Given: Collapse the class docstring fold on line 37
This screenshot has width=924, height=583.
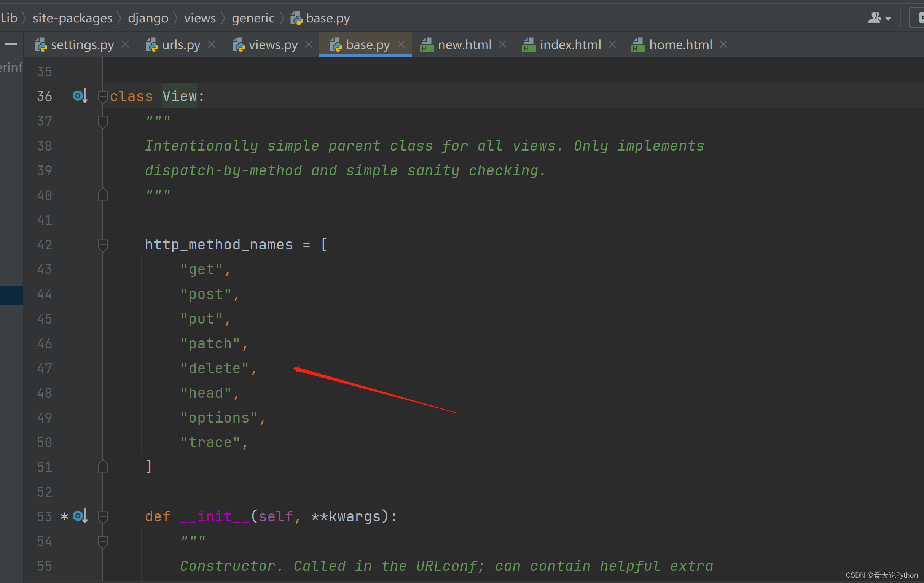Looking at the screenshot, I should tap(102, 122).
